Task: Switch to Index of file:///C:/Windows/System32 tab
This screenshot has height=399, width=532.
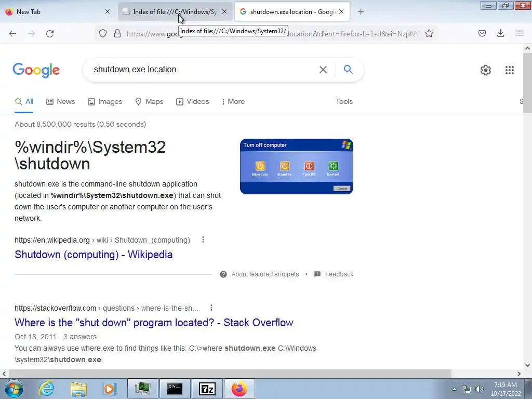Action: pyautogui.click(x=176, y=12)
